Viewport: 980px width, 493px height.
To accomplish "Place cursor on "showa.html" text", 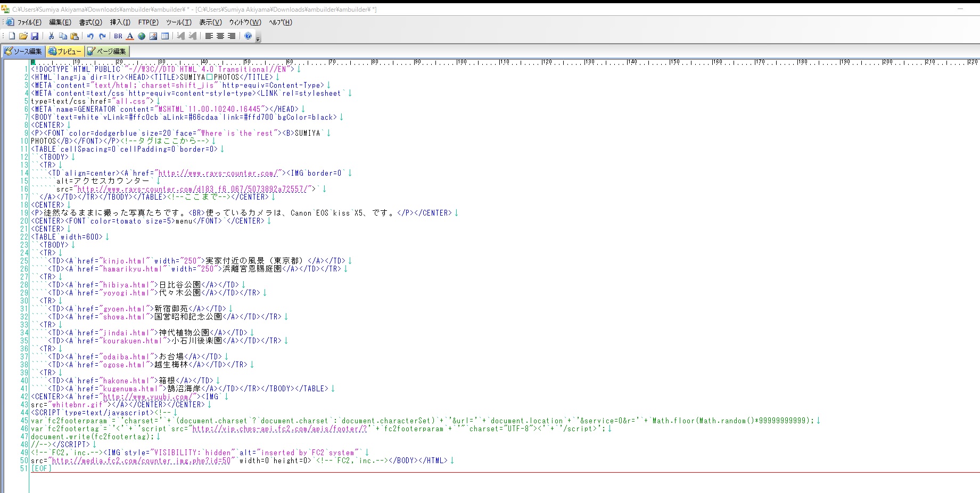I will (125, 317).
